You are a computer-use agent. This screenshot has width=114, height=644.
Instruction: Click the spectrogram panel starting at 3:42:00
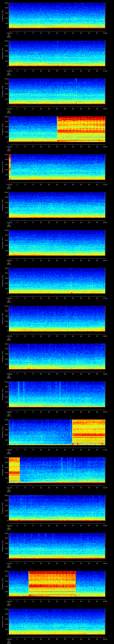pyautogui.click(x=57, y=508)
